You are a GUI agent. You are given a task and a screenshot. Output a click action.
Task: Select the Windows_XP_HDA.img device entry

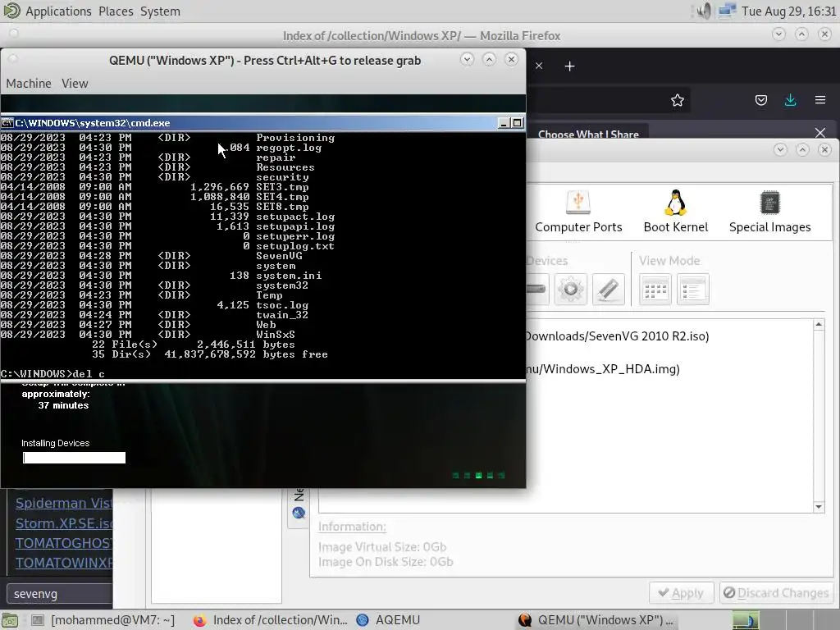603,369
